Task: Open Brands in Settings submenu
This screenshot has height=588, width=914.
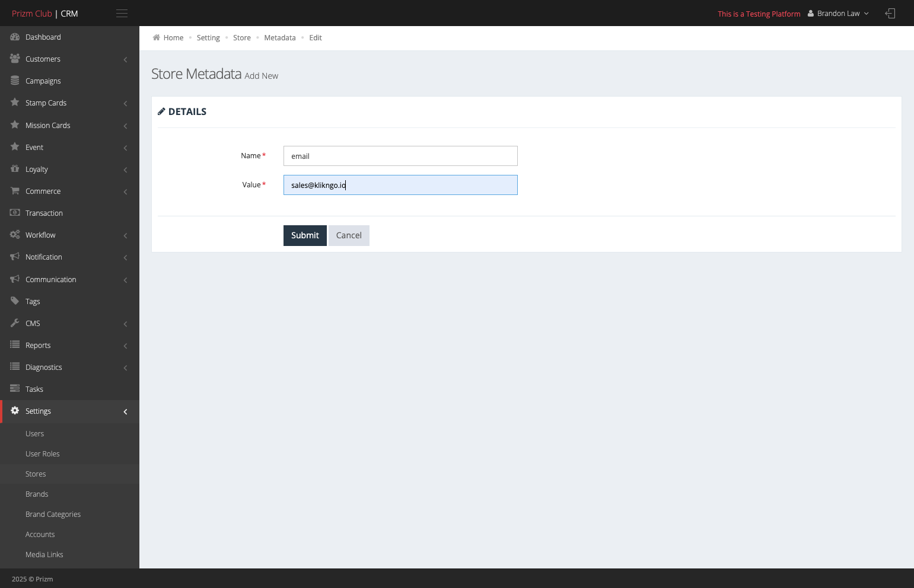Action: pyautogui.click(x=37, y=494)
